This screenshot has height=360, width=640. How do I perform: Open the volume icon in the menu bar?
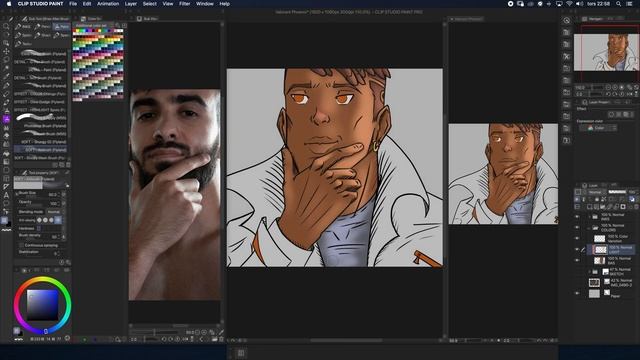coord(579,4)
